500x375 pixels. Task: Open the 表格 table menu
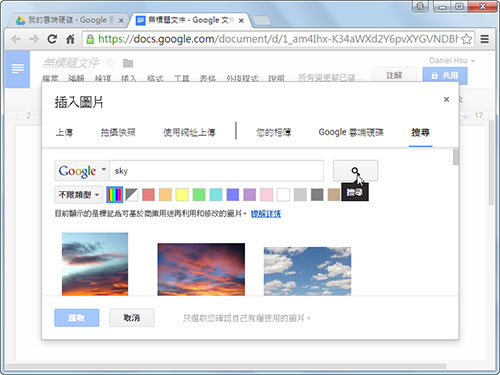pos(208,78)
